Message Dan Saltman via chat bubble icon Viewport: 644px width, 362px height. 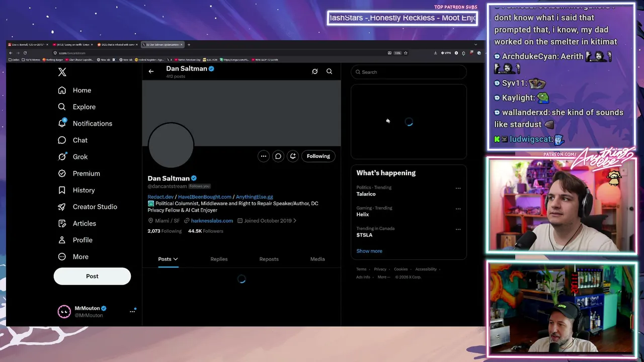click(278, 156)
